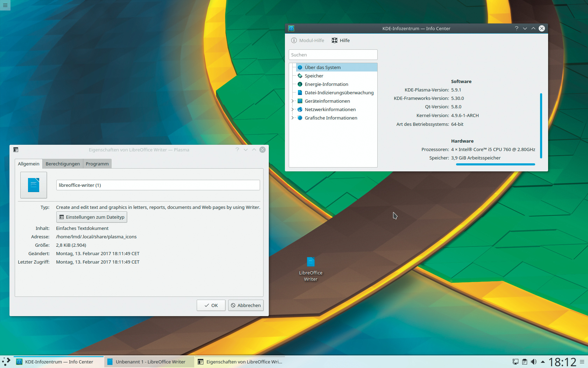Image resolution: width=588 pixels, height=368 pixels.
Task: Click Einstellungen zum Dateityp button
Action: point(92,217)
